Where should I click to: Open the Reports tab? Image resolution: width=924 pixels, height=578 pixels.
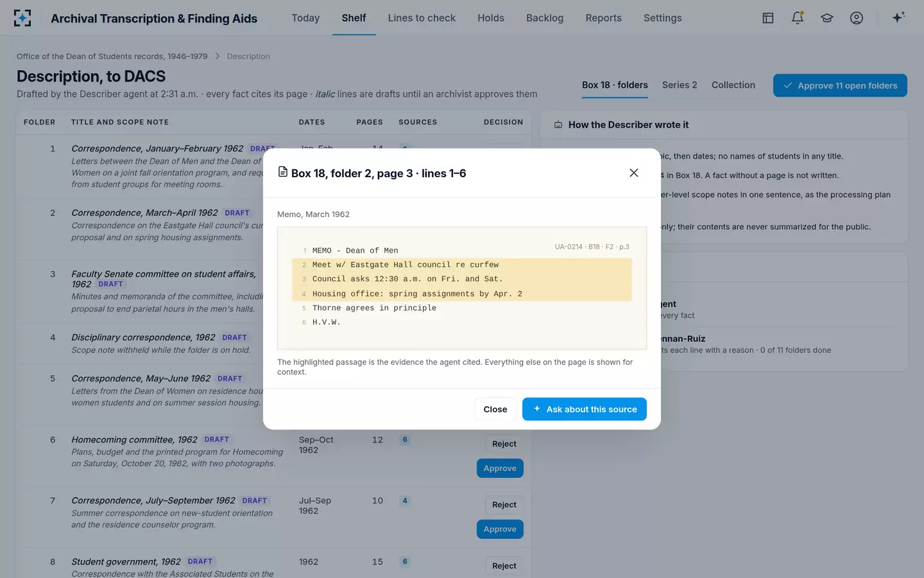(603, 18)
